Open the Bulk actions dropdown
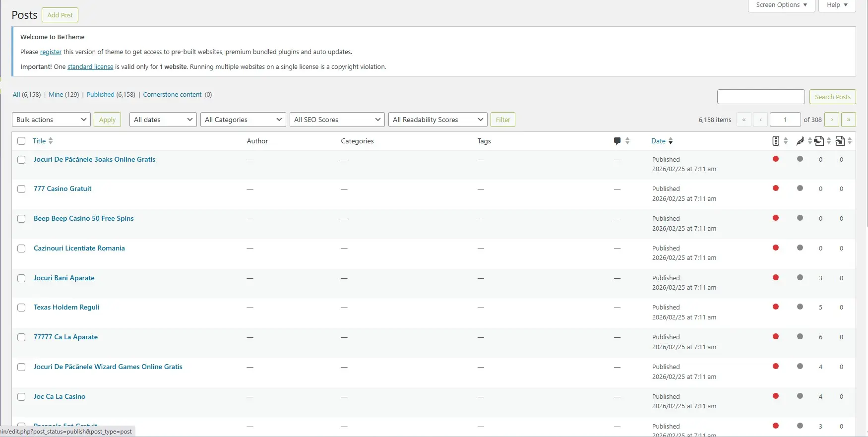Screen dimensions: 868x437 coord(51,120)
